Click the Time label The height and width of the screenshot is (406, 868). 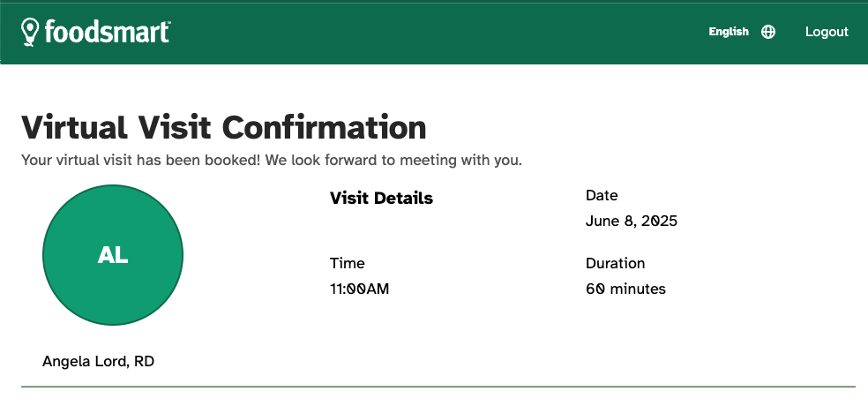(347, 263)
